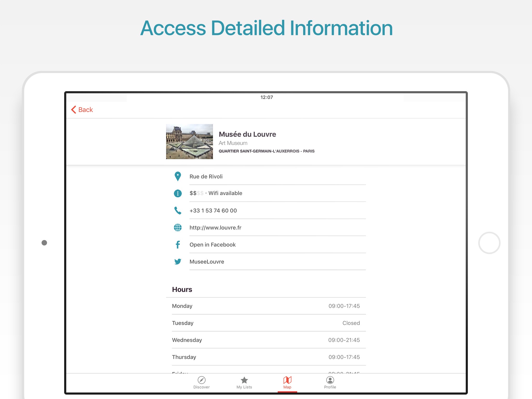Click the Twitter bird icon

[178, 262]
